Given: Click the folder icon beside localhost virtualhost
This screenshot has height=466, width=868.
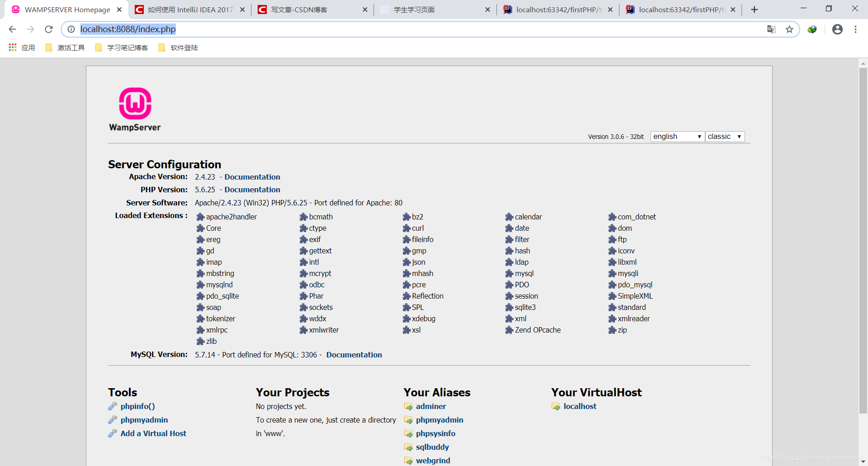Looking at the screenshot, I should (556, 406).
